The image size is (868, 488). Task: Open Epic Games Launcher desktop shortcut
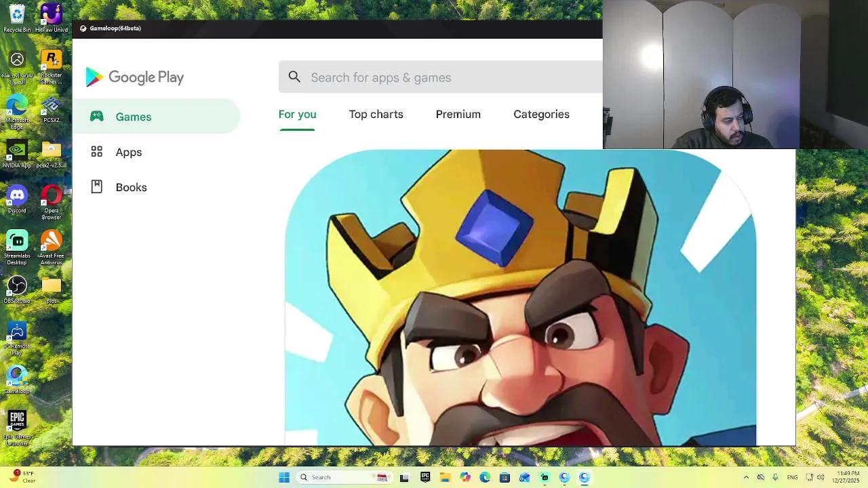pos(17,428)
